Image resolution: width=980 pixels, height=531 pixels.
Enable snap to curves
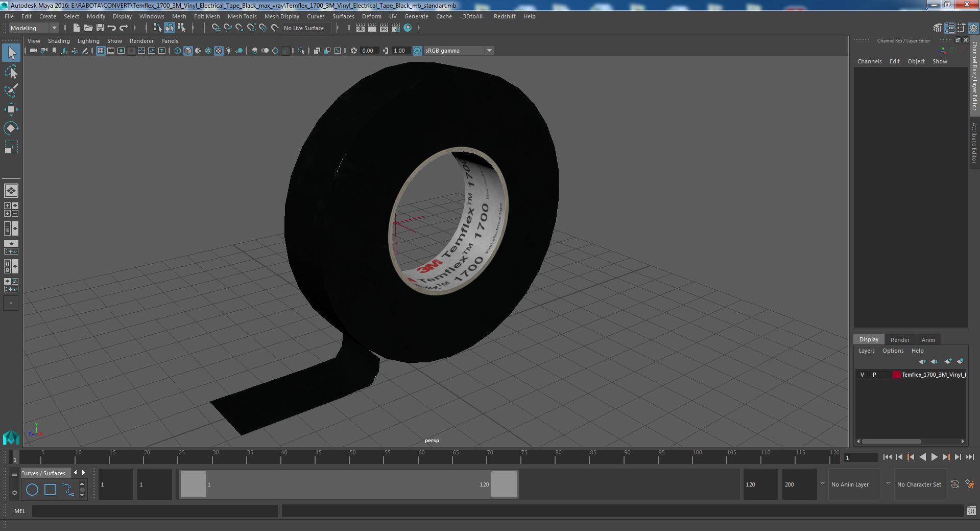[x=228, y=28]
